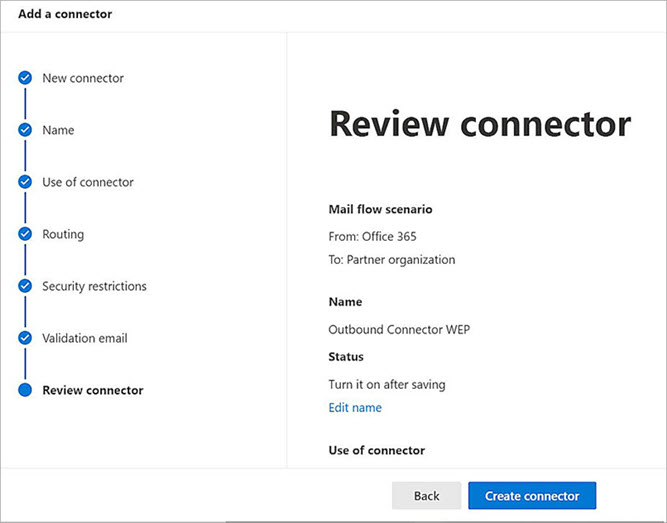Select the Use of connector checkmark icon
667x523 pixels.
click(25, 182)
